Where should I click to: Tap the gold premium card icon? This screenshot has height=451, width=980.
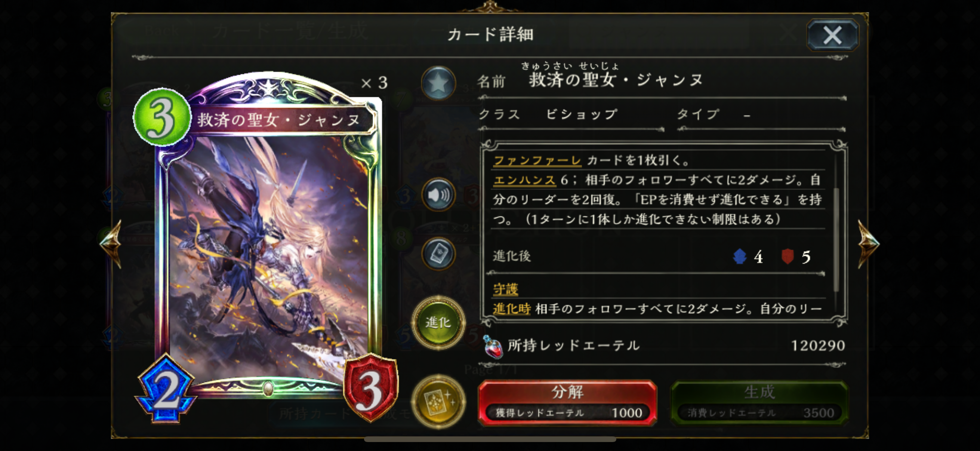point(438,402)
